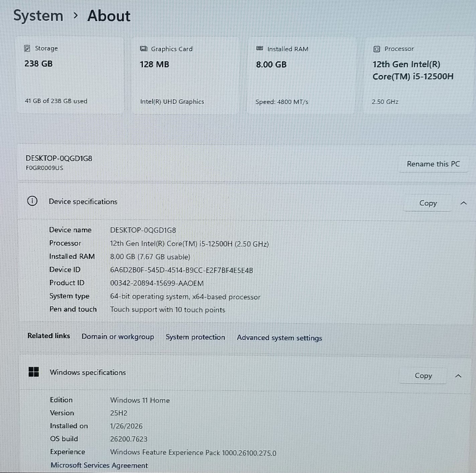Click the Storage drive icon
476x473 pixels.
[x=28, y=48]
